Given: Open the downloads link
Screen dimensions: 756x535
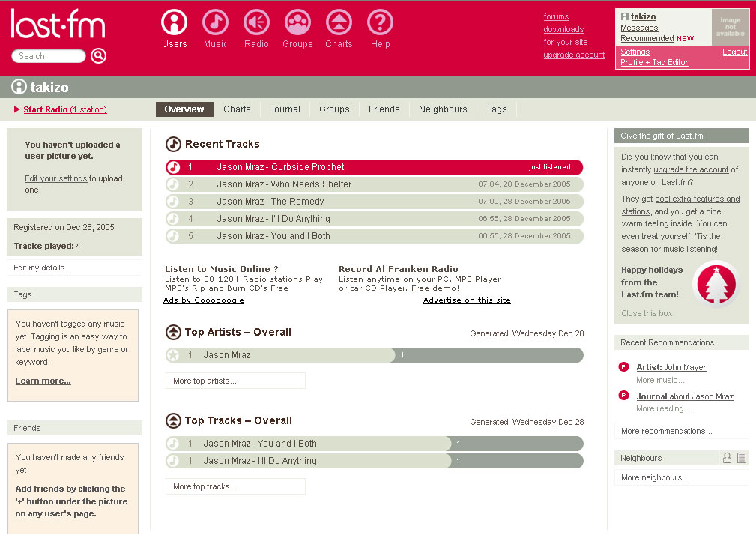Looking at the screenshot, I should pyautogui.click(x=563, y=29).
